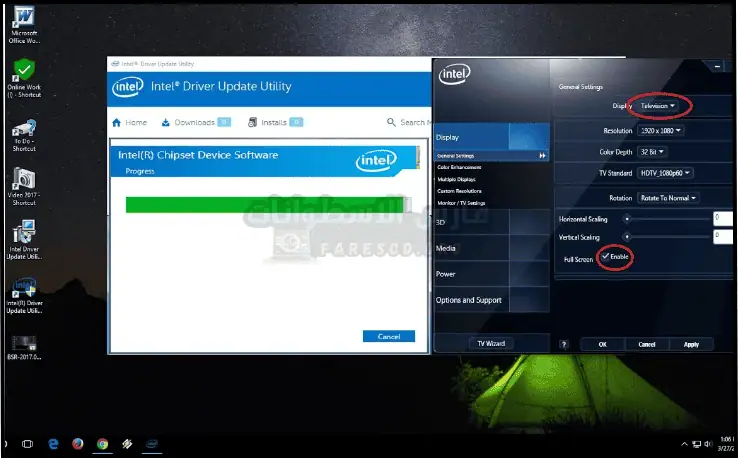Screen dimensions: 738x458
Task: Open the To Do shortcut on desktop
Action: tap(22, 128)
